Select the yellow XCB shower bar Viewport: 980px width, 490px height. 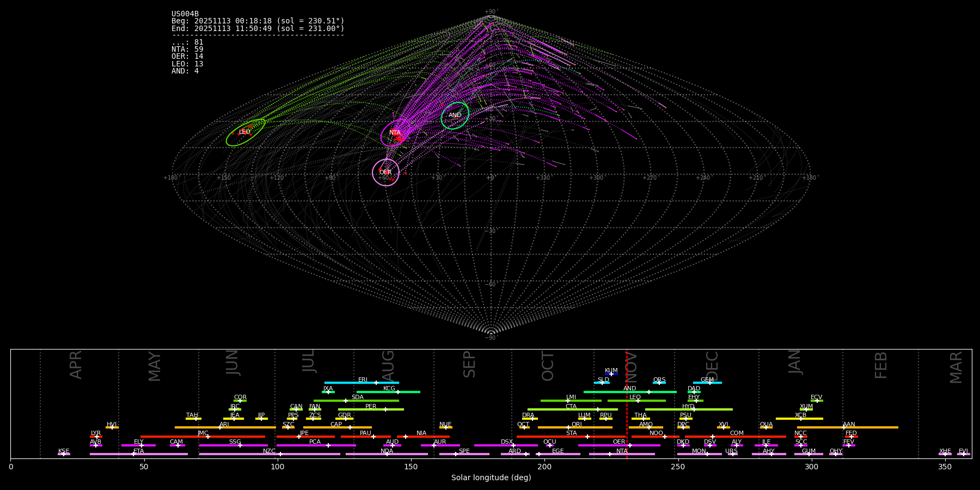[x=799, y=419]
